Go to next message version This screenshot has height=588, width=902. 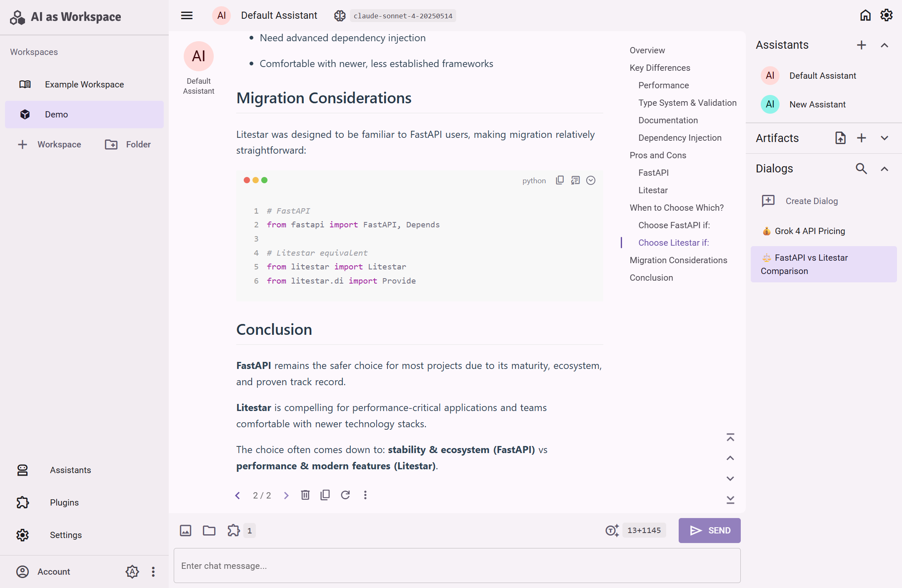point(286,495)
